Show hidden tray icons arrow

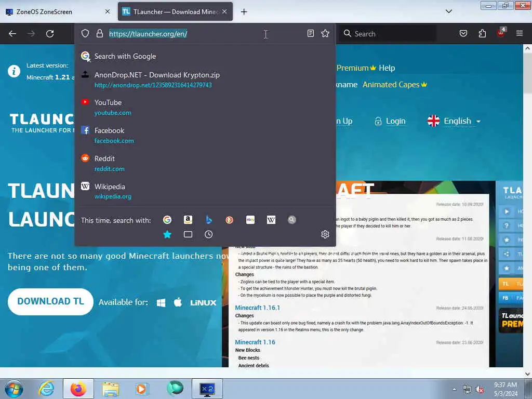click(x=454, y=390)
